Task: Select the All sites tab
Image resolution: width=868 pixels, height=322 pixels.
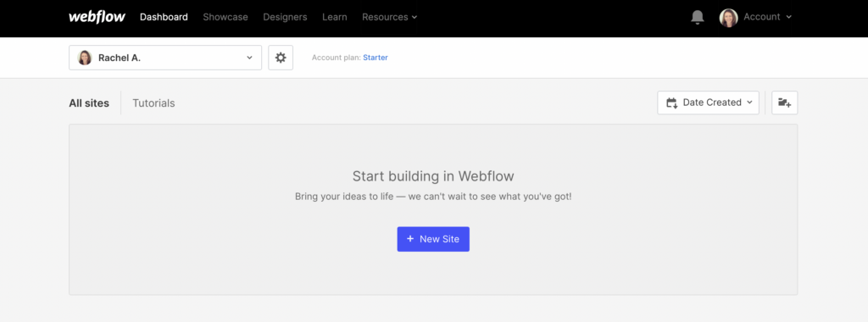Action: (x=89, y=103)
